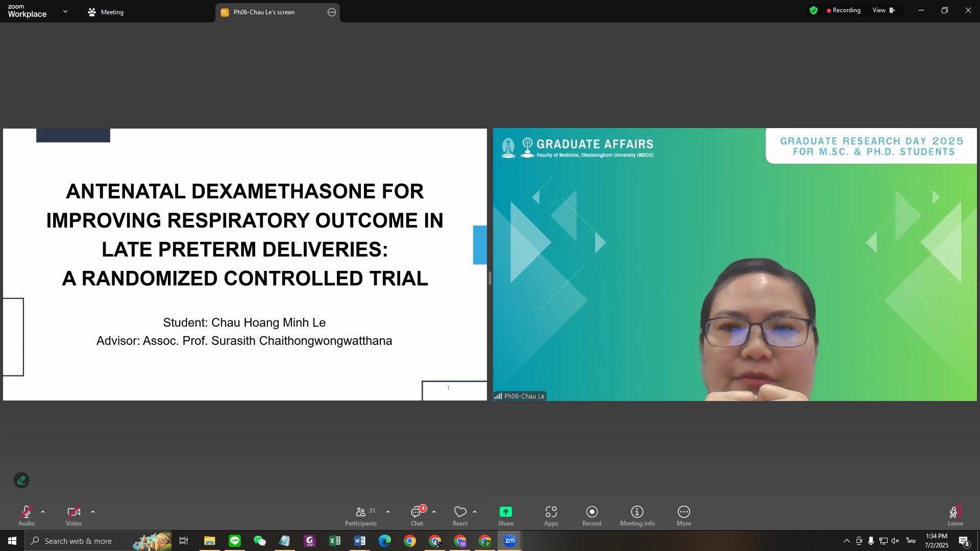Open the annotation pencil tool
This screenshot has height=551, width=980.
[21, 480]
